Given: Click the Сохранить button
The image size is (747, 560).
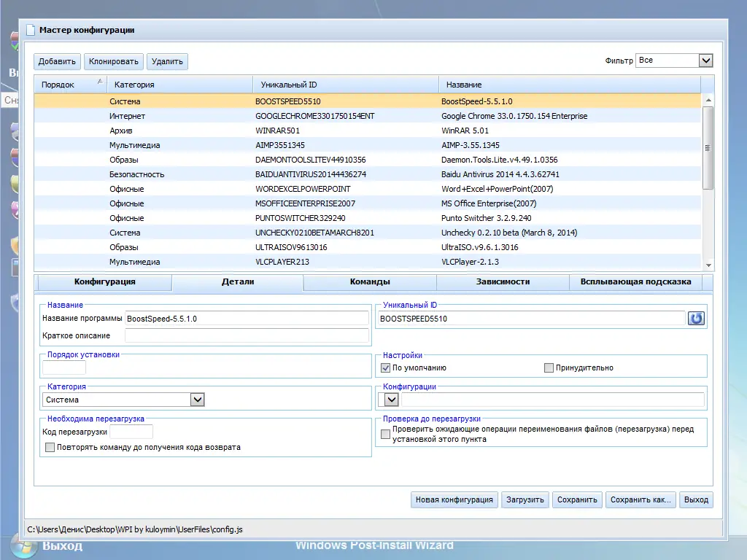Looking at the screenshot, I should 577,500.
